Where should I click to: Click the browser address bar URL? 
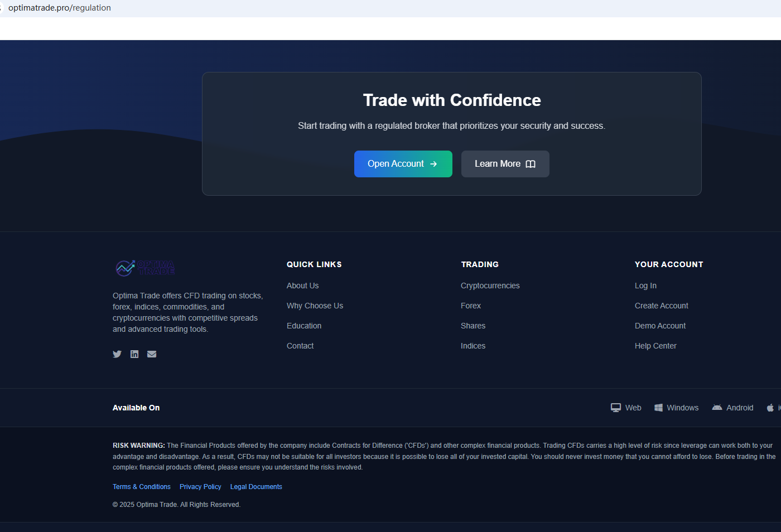pos(60,8)
